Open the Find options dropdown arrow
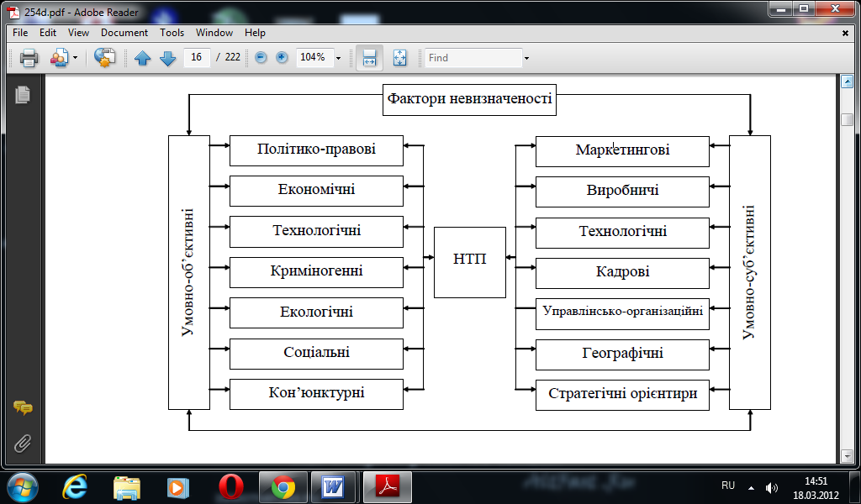 click(x=526, y=58)
